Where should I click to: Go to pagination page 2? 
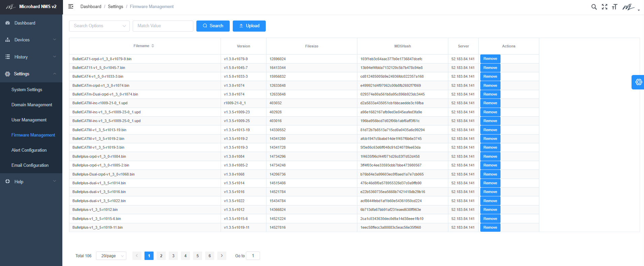161,256
